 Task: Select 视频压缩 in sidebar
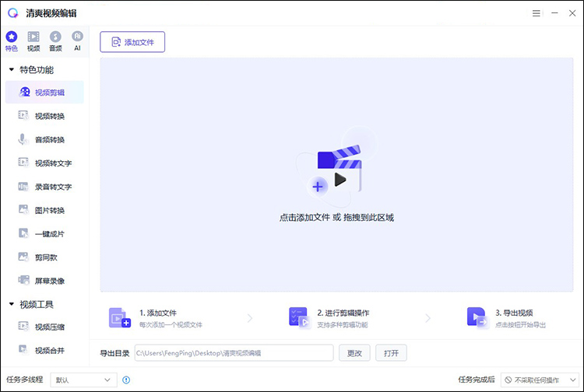(44, 327)
